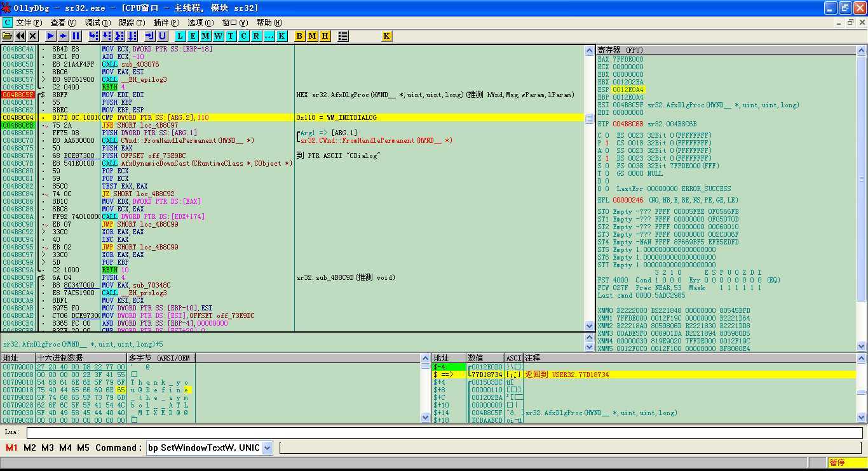The height and width of the screenshot is (471, 868).
Task: Click the 十六进制数据 dump column header
Action: tap(81, 358)
